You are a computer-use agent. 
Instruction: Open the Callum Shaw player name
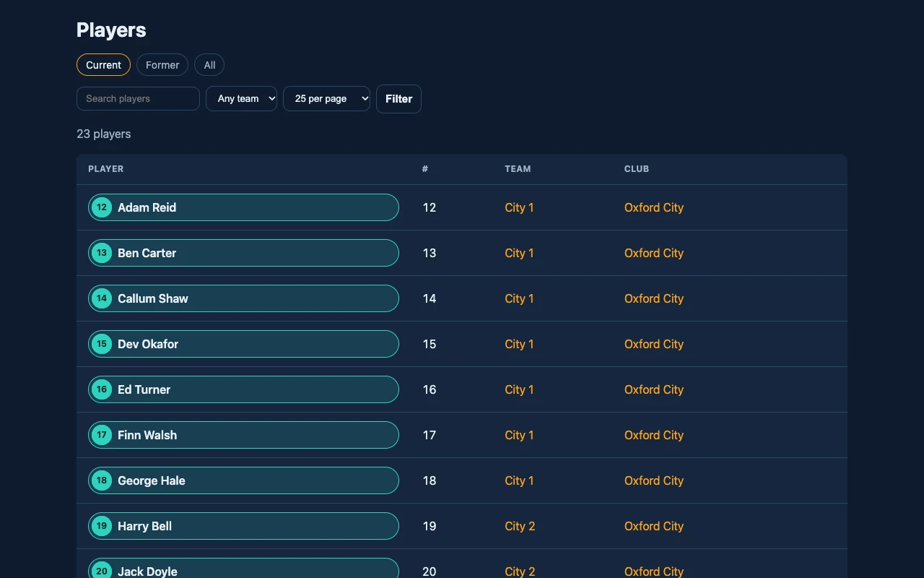coord(153,298)
